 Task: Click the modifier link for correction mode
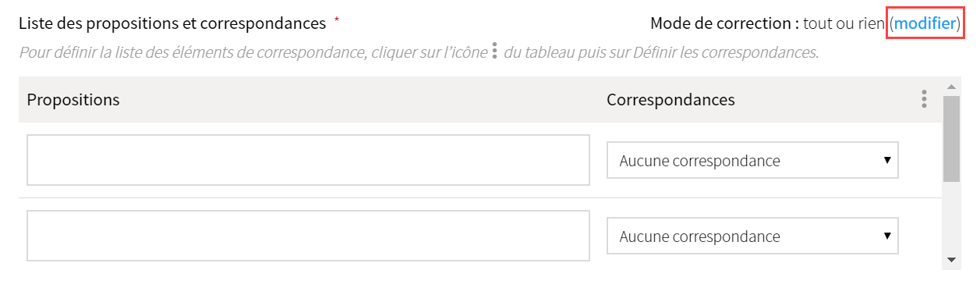click(x=925, y=23)
